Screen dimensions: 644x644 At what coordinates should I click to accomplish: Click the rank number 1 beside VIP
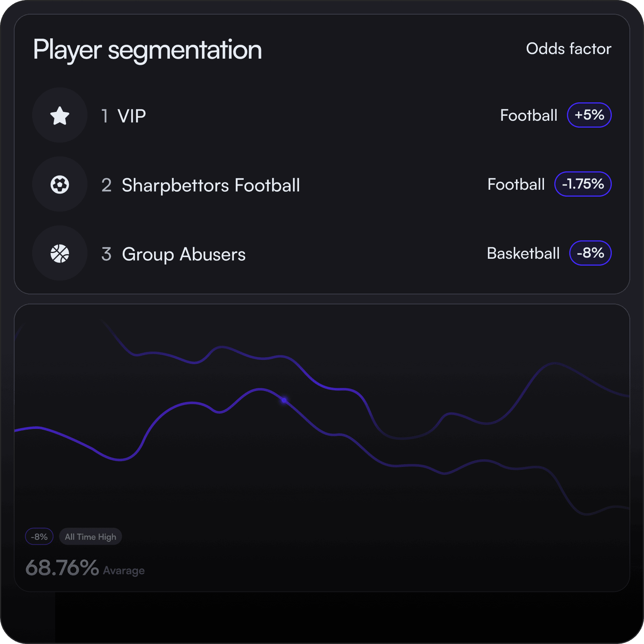click(x=105, y=116)
